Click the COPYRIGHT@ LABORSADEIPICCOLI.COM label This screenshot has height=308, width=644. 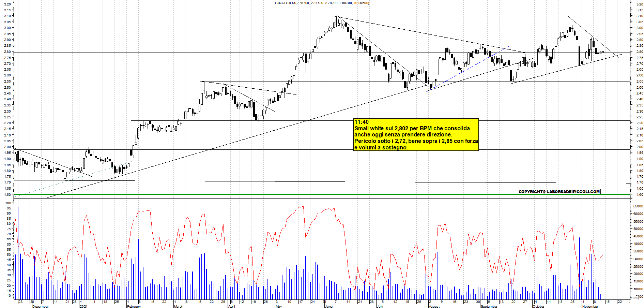559,192
